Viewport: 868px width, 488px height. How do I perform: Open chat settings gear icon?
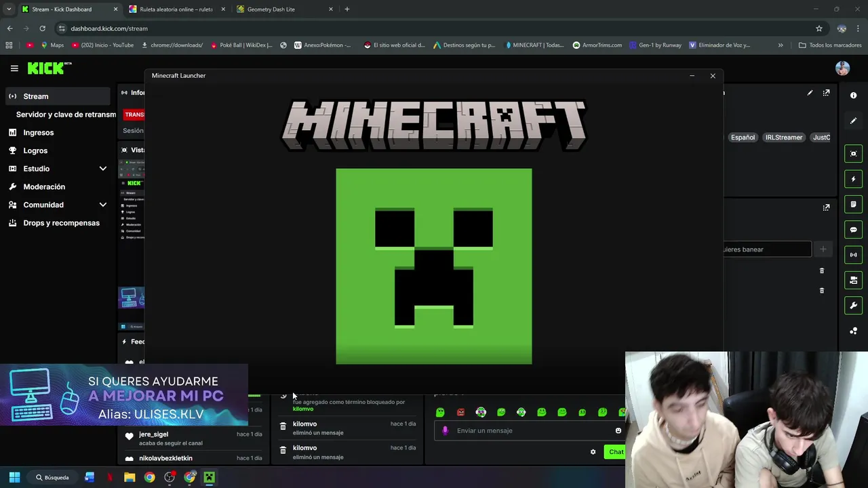pyautogui.click(x=593, y=452)
